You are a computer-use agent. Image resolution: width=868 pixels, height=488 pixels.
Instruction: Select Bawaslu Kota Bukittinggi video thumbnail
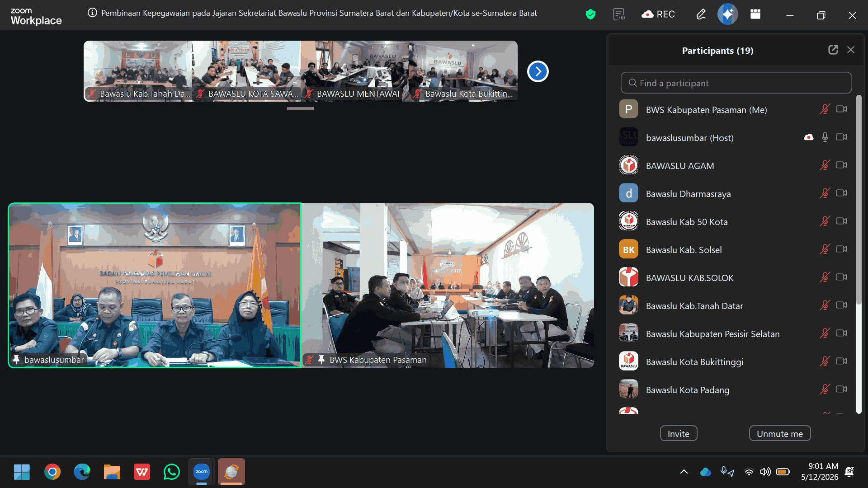click(x=463, y=71)
